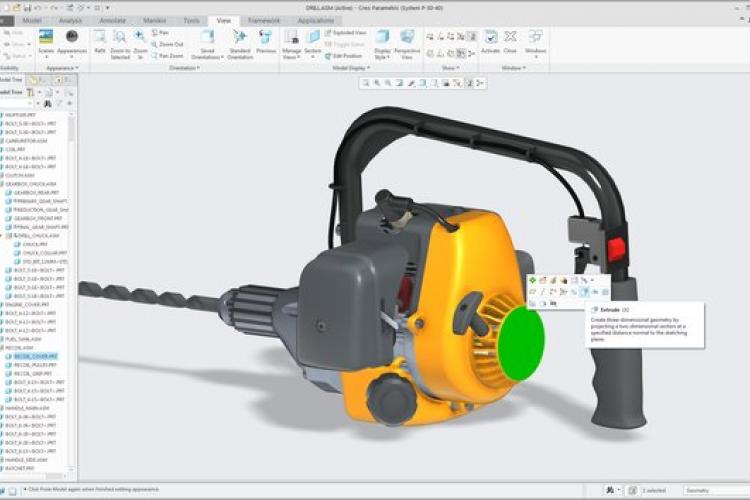Click the Pan Zoom command
This screenshot has height=500, width=750.
pos(167,56)
